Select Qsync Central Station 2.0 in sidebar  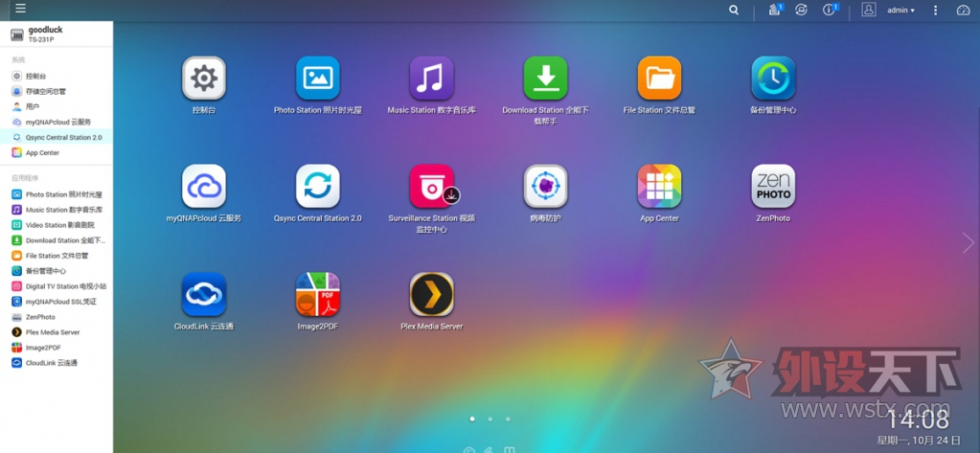tap(57, 137)
